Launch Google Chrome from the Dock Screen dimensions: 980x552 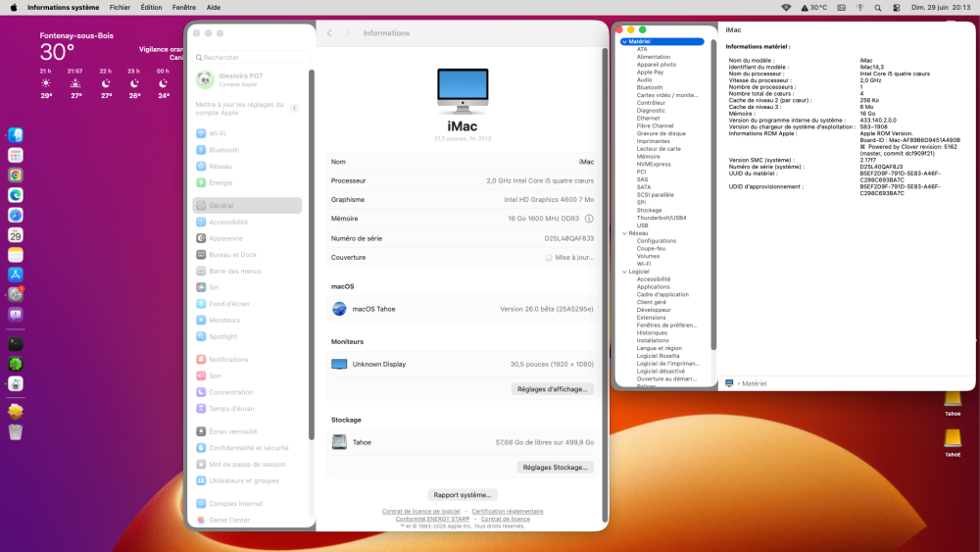coord(16,176)
